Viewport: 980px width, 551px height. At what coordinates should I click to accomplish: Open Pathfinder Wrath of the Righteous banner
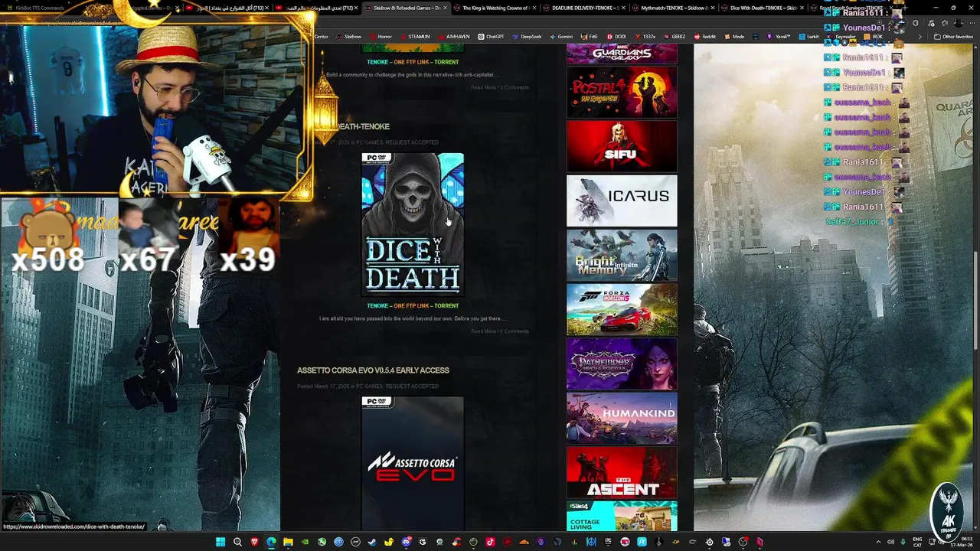[622, 364]
